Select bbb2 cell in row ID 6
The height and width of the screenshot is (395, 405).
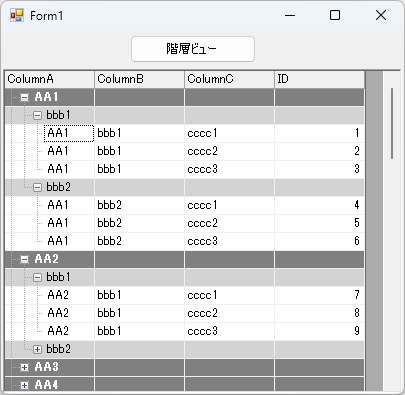tap(139, 241)
